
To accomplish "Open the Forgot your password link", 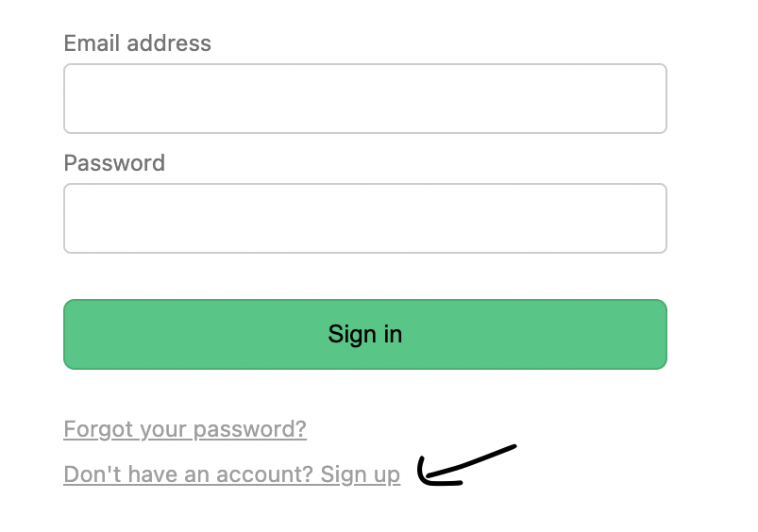I will (185, 429).
